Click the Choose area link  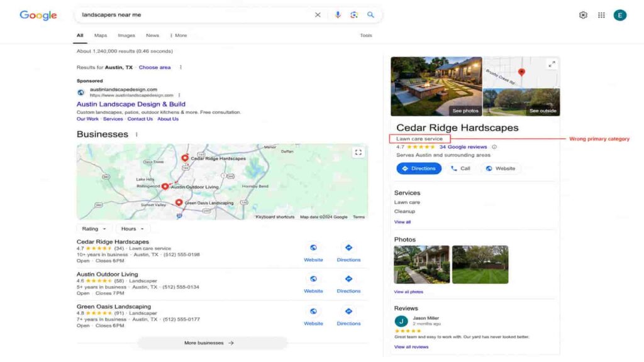155,67
